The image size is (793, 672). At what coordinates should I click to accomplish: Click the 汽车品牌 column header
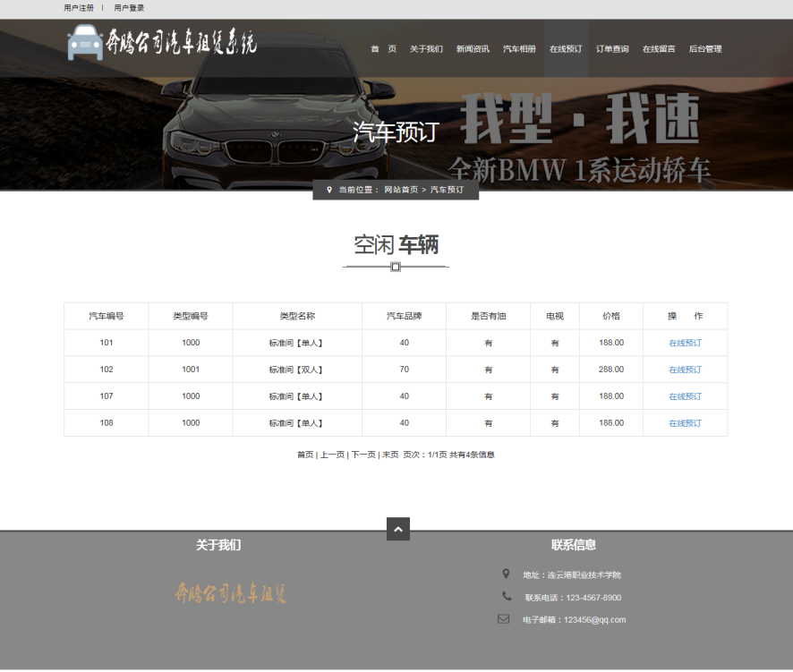(x=404, y=316)
